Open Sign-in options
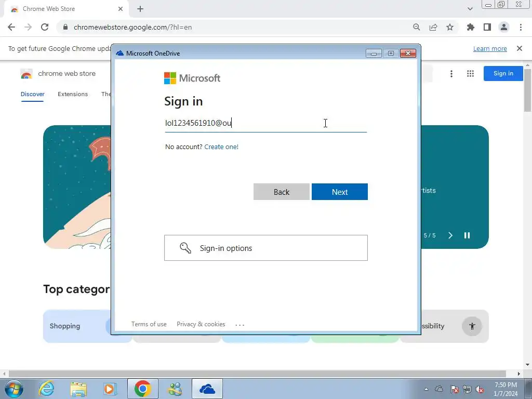This screenshot has height=399, width=532. tap(265, 248)
